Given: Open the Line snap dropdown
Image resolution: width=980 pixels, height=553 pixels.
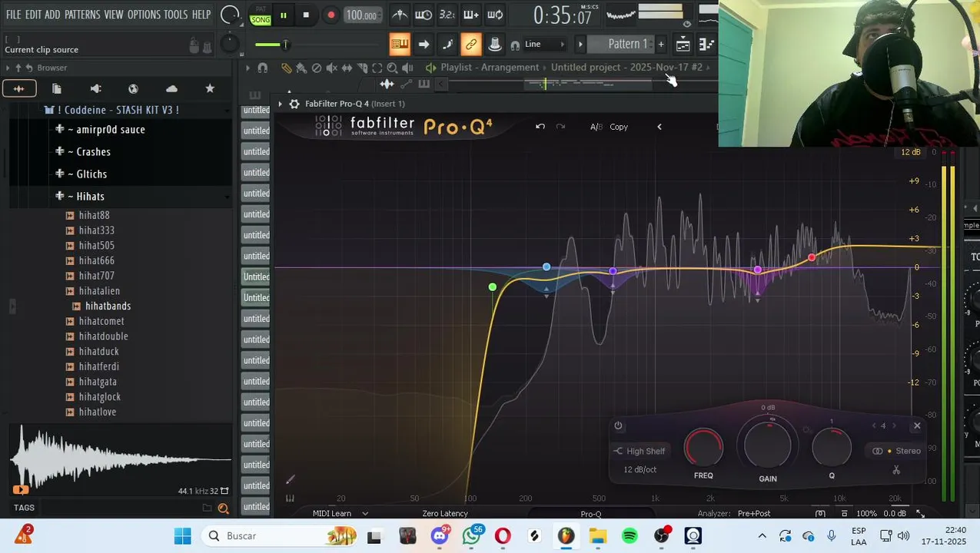Looking at the screenshot, I should pyautogui.click(x=545, y=45).
